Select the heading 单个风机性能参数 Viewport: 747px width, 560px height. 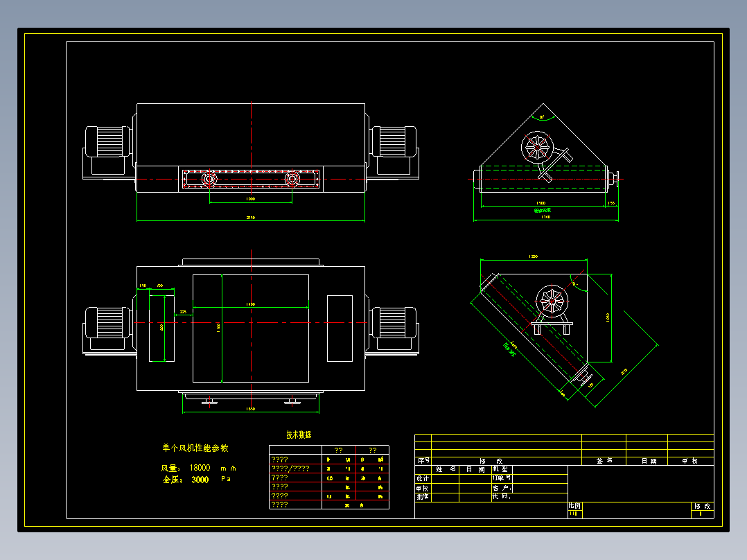(x=195, y=448)
